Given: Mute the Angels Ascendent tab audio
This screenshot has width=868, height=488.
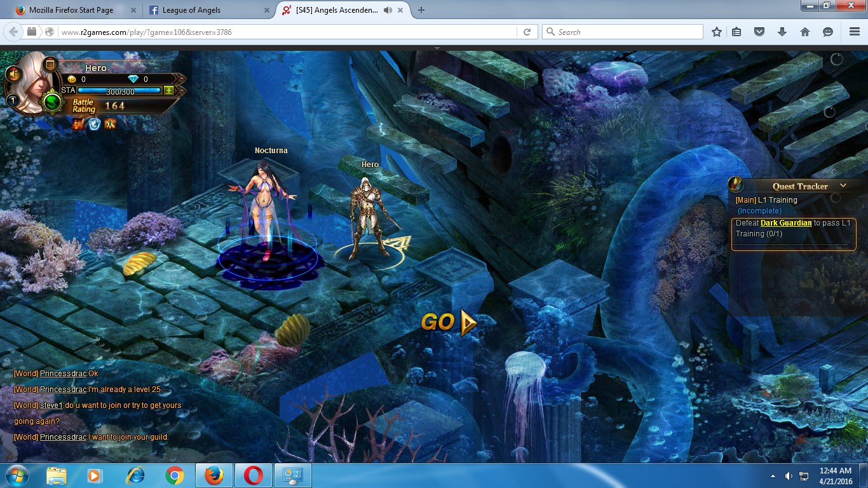Looking at the screenshot, I should point(388,10).
